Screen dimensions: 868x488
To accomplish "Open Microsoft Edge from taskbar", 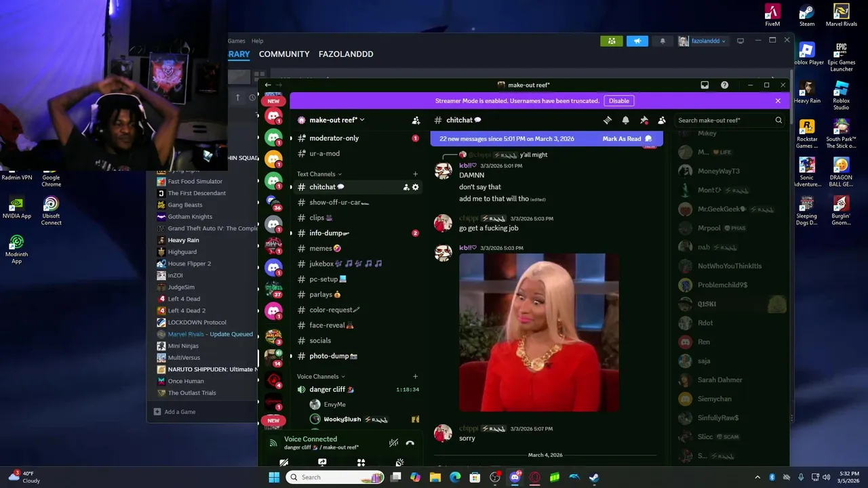I will [x=455, y=477].
